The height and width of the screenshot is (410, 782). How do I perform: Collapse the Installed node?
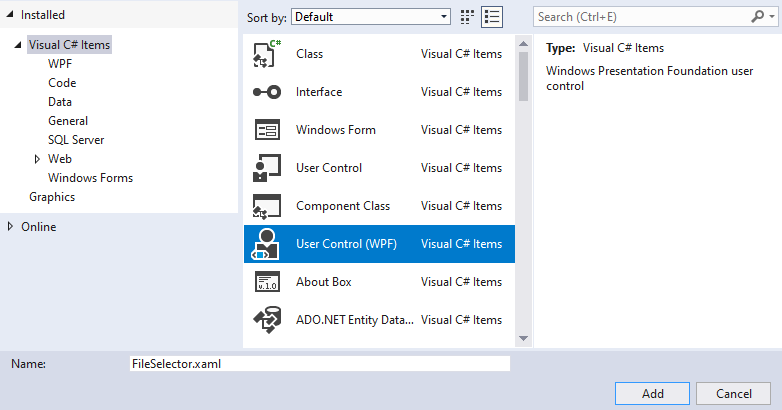10,15
